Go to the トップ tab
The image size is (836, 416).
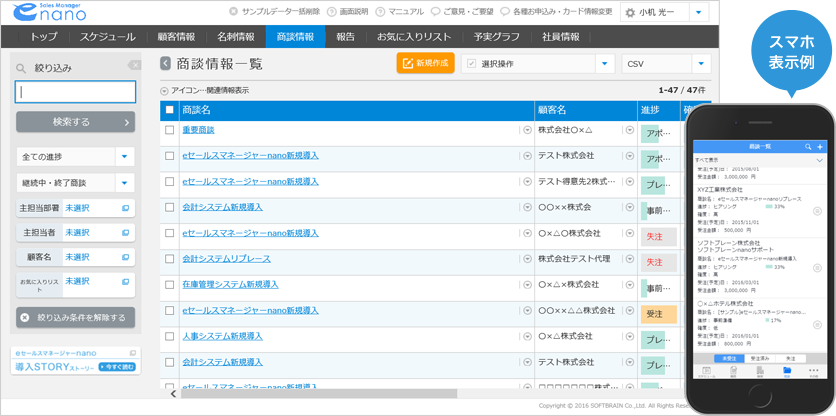pos(43,37)
